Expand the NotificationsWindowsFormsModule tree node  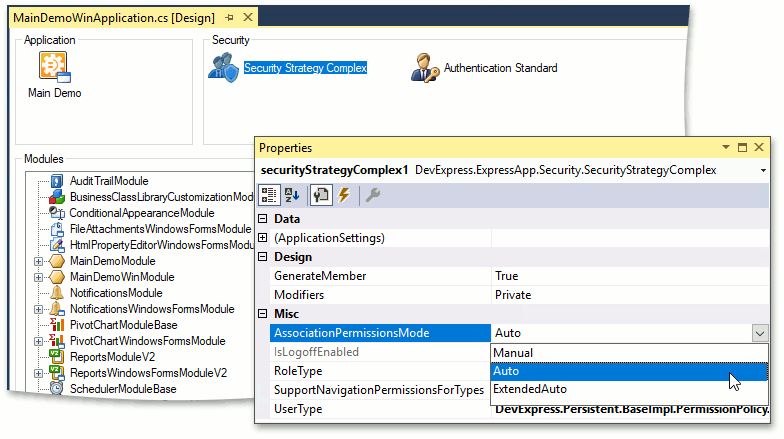pyautogui.click(x=38, y=309)
